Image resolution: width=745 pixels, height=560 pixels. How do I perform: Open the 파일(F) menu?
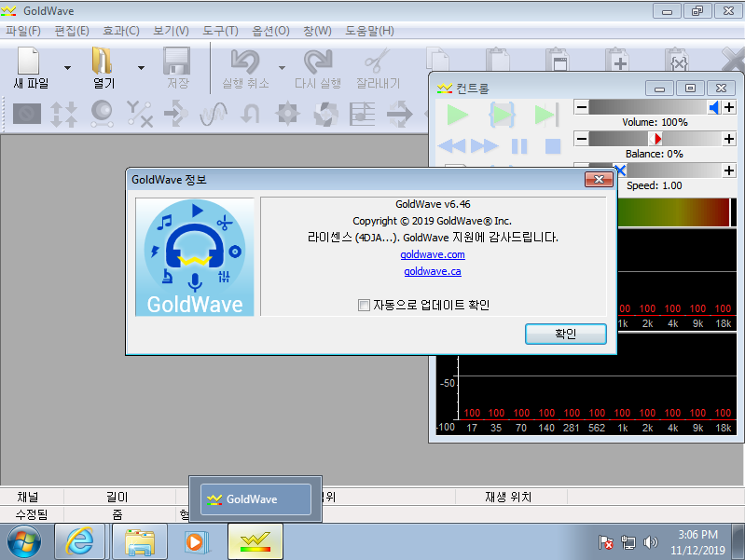[x=22, y=31]
